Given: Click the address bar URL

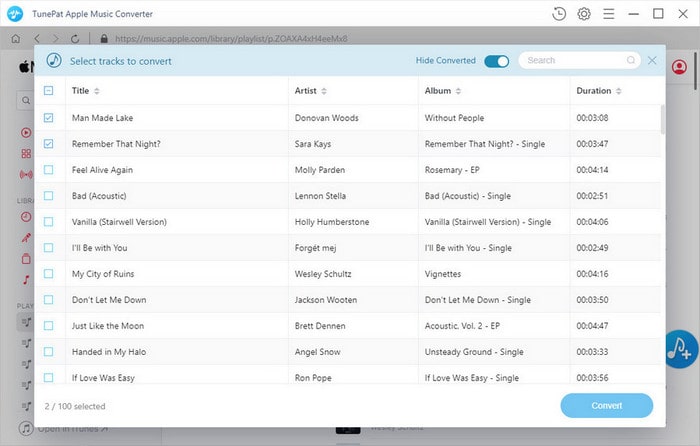Looking at the screenshot, I should pyautogui.click(x=231, y=39).
